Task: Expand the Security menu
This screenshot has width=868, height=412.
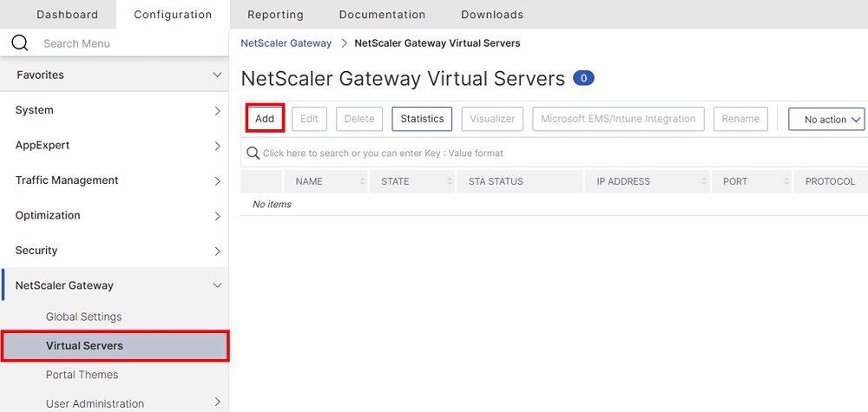Action: 218,251
